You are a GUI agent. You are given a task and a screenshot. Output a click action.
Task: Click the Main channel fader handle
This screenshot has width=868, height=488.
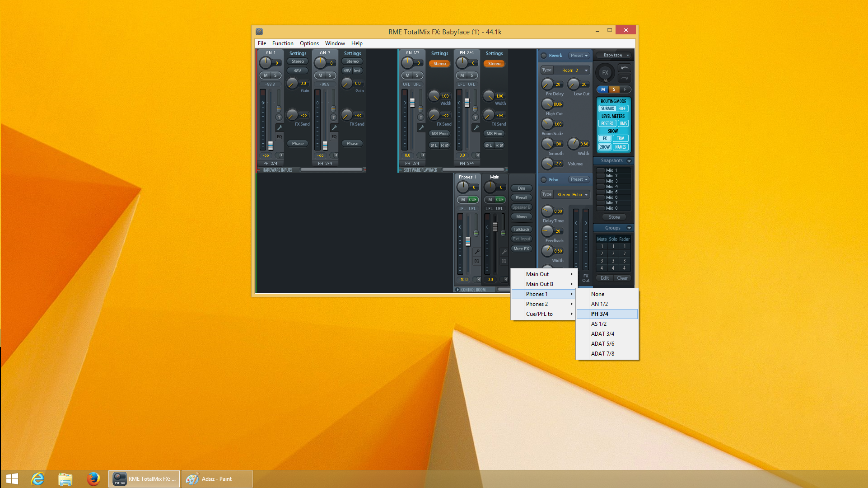point(495,226)
